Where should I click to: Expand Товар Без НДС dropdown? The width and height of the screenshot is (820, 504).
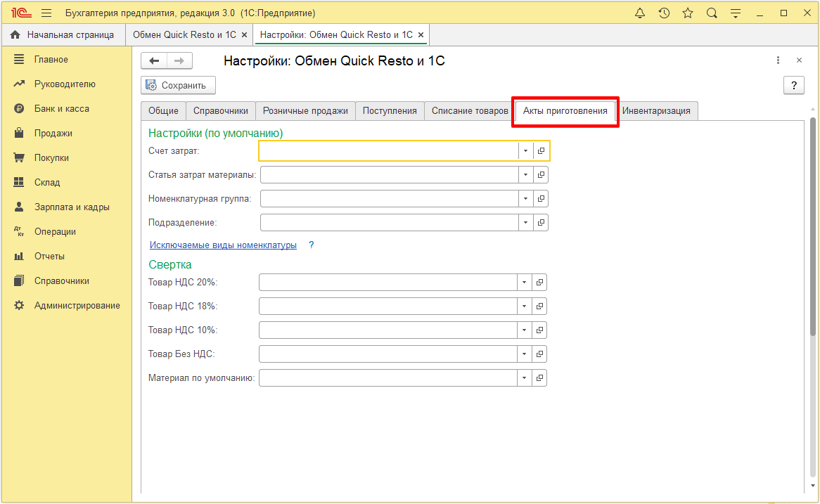coord(525,354)
